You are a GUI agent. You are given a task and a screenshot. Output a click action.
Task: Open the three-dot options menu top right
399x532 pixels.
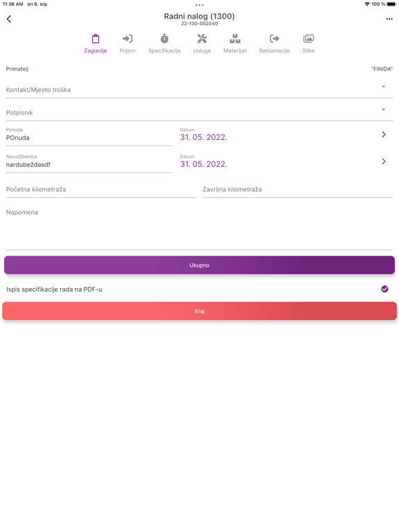(389, 19)
